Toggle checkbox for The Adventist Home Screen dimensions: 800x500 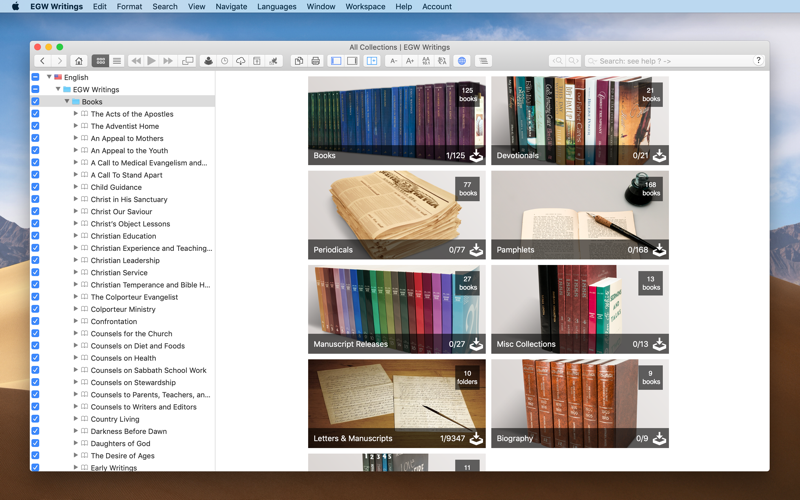click(35, 126)
